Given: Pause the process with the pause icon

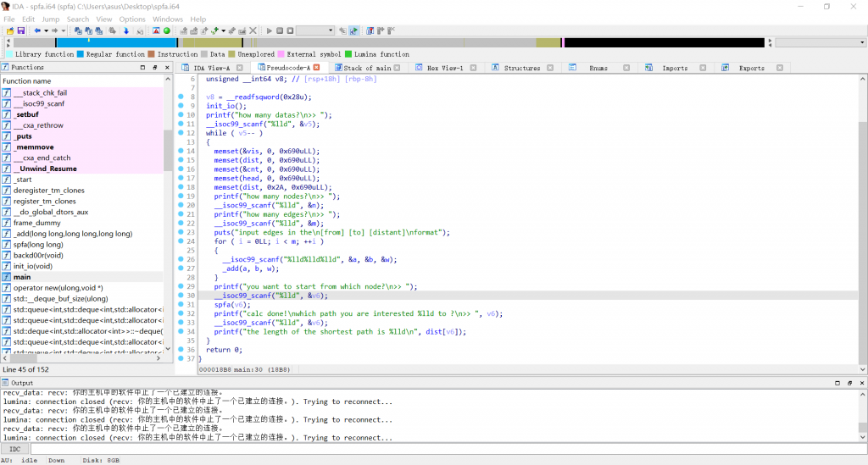Looking at the screenshot, I should pos(280,31).
